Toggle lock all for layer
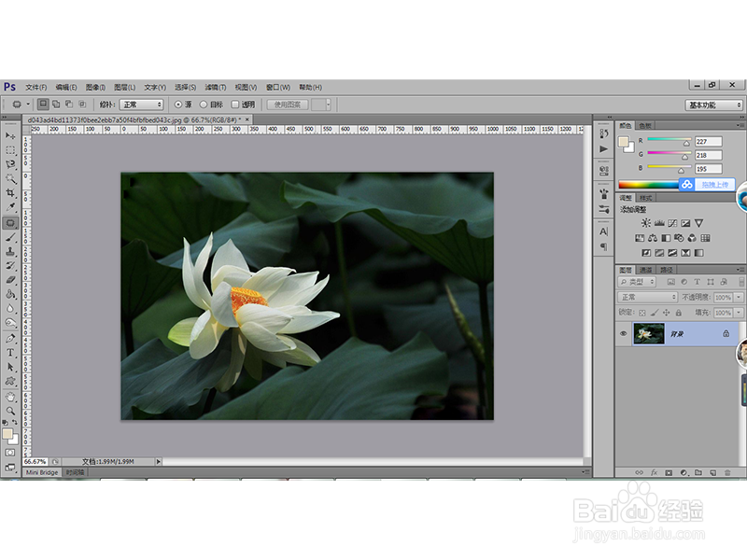747x560 pixels. coord(679,313)
